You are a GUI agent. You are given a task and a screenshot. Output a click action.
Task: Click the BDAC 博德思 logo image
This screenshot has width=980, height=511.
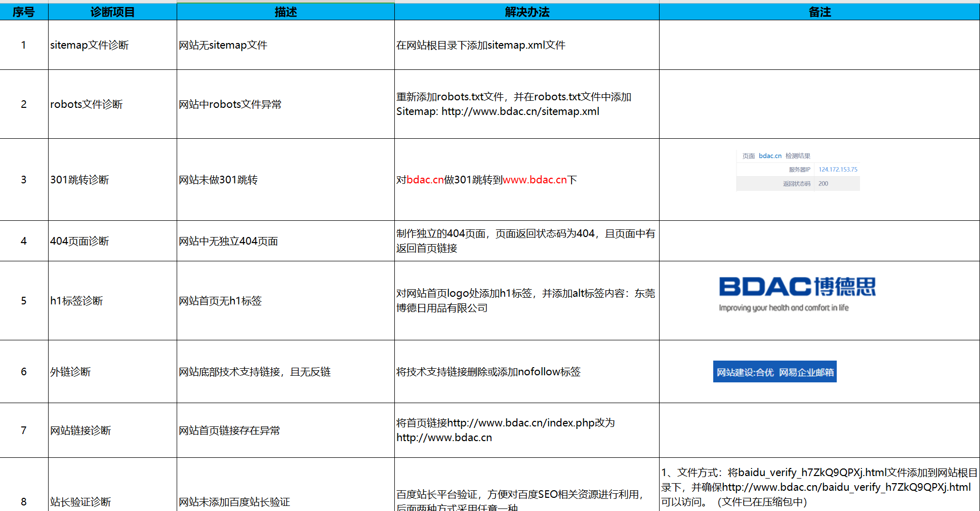click(x=797, y=294)
